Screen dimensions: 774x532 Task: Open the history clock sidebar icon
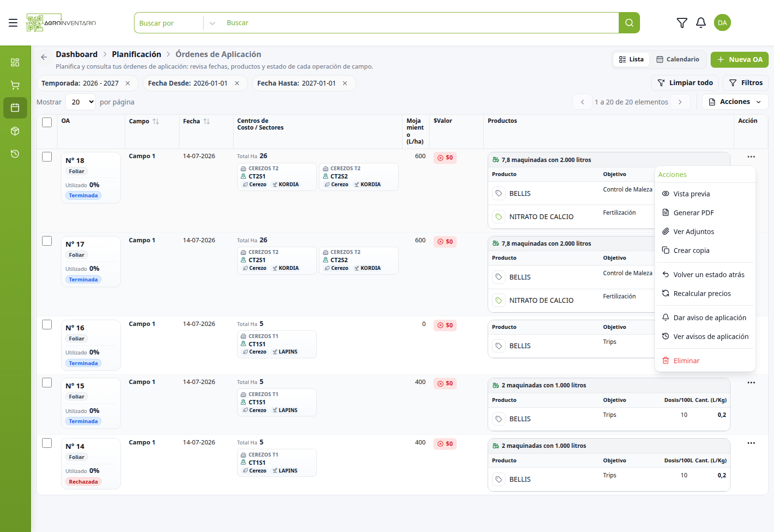pyautogui.click(x=15, y=154)
